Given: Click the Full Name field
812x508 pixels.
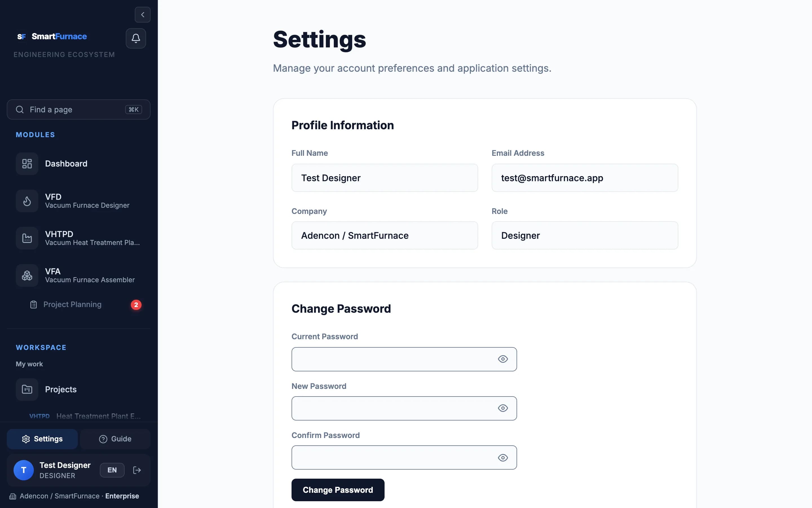Looking at the screenshot, I should [385, 178].
